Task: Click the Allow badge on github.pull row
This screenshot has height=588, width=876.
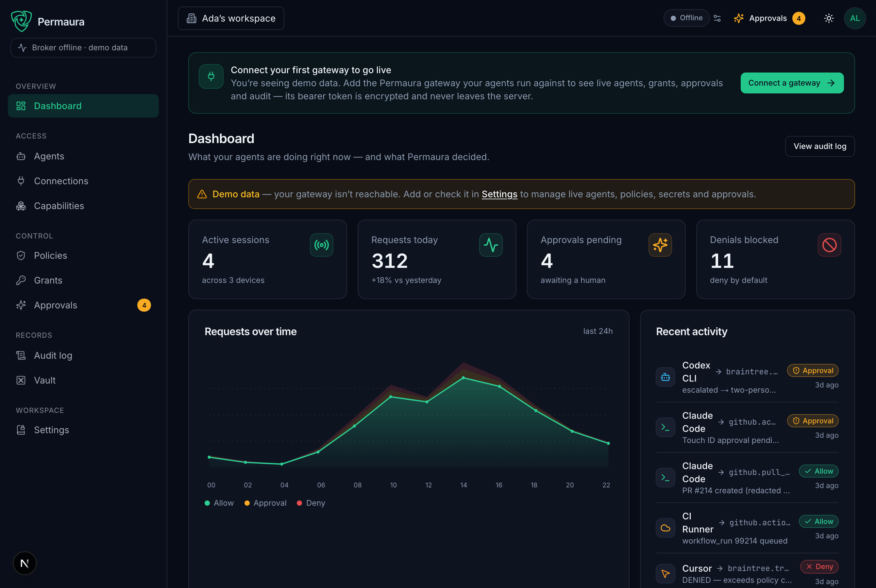Action: pos(818,471)
